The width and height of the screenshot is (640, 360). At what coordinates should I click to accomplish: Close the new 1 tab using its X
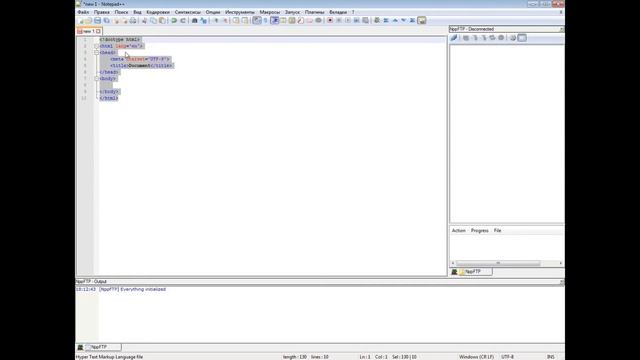pyautogui.click(x=98, y=31)
